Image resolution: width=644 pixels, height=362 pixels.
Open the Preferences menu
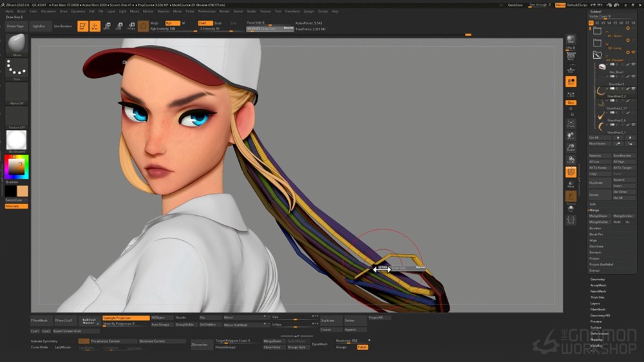207,12
